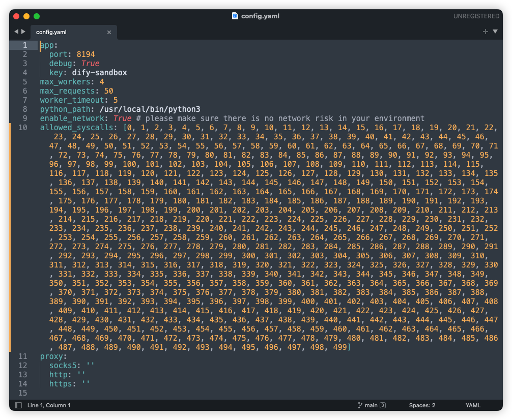
Task: Click the git branch icon in status bar
Action: click(x=360, y=405)
